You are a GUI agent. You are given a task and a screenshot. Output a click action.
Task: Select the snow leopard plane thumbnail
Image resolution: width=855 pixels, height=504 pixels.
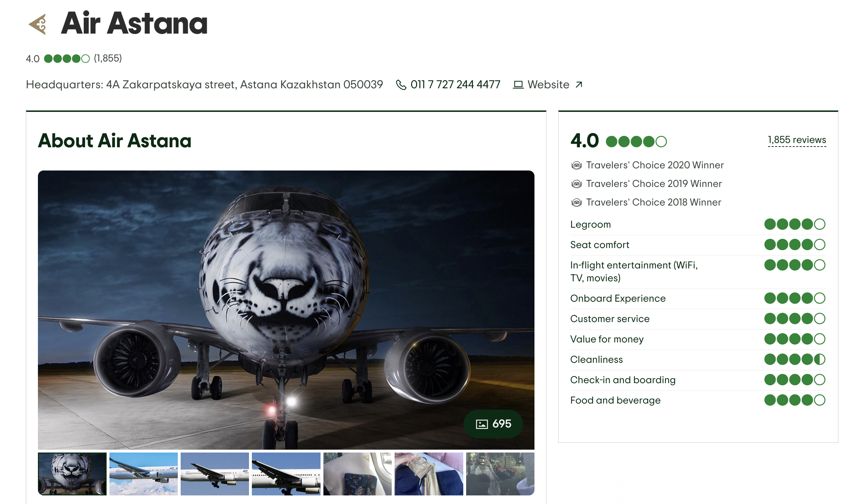(72, 474)
